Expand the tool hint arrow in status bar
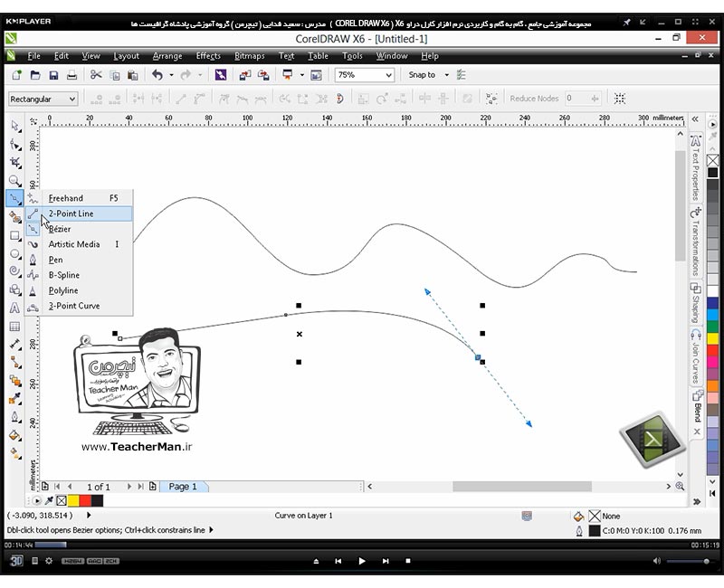The height and width of the screenshot is (588, 724). point(211,530)
